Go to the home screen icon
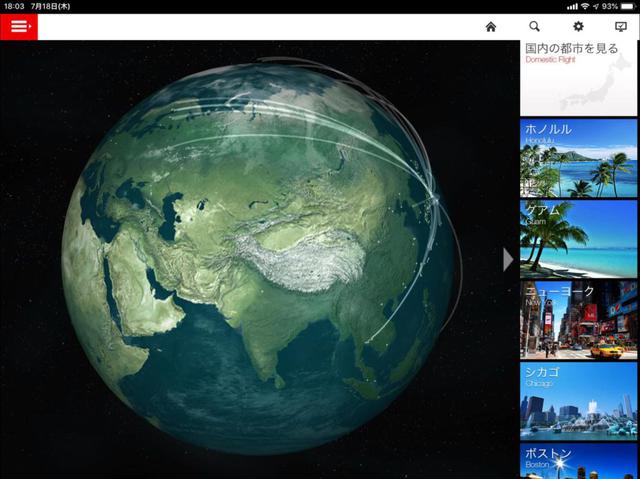Viewport: 640px width, 479px height. click(x=491, y=27)
